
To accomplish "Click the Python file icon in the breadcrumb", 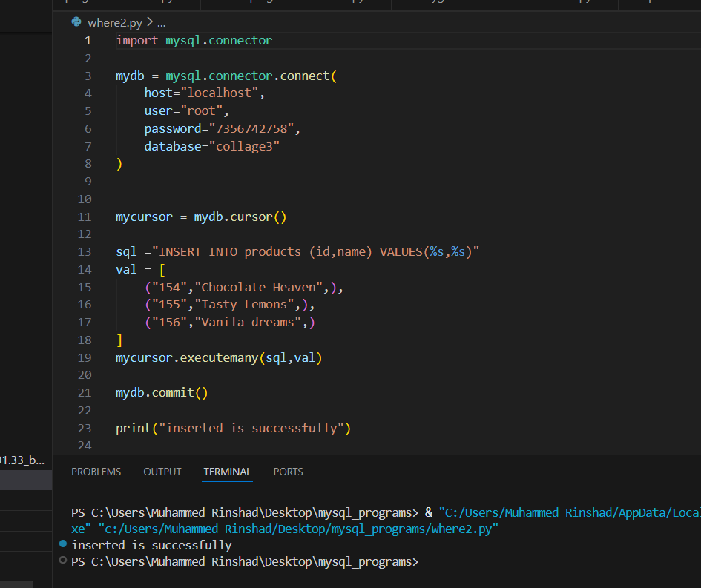I will (76, 22).
